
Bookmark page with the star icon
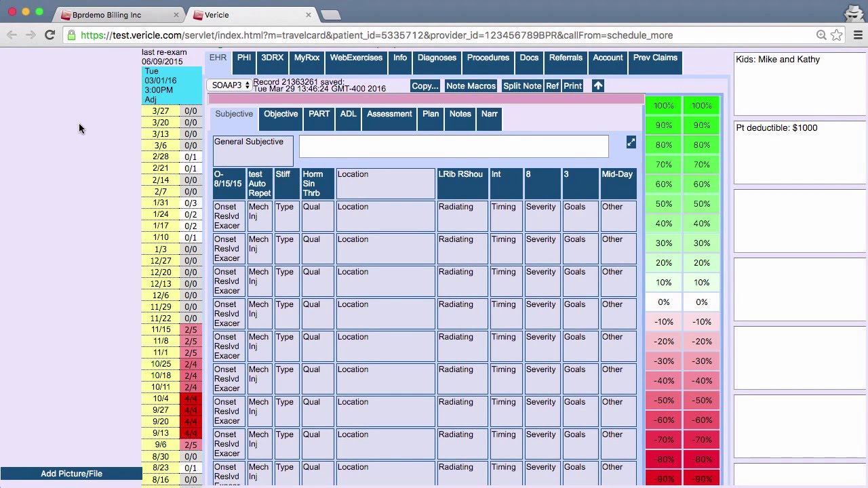point(837,35)
